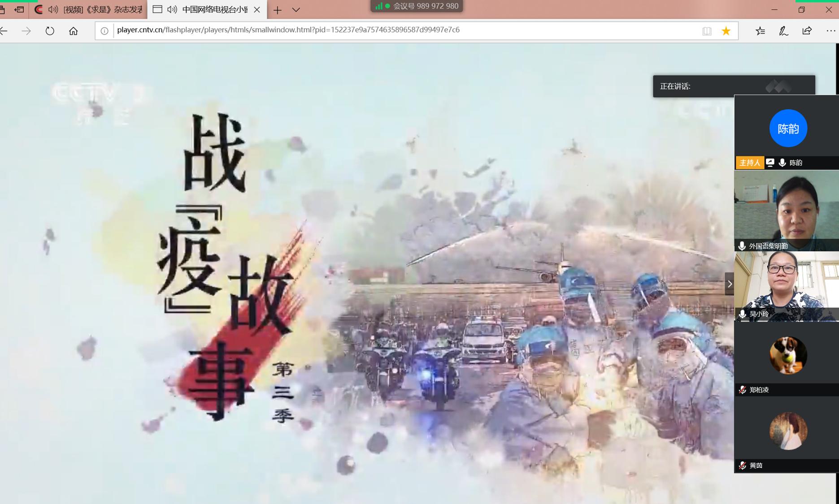Click 陈韵's microphone icon
The width and height of the screenshot is (839, 504).
782,163
